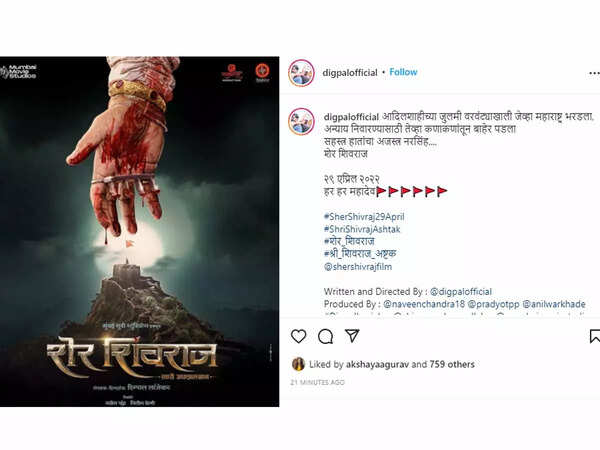Open the small liker avatar beside Liked by

298,364
